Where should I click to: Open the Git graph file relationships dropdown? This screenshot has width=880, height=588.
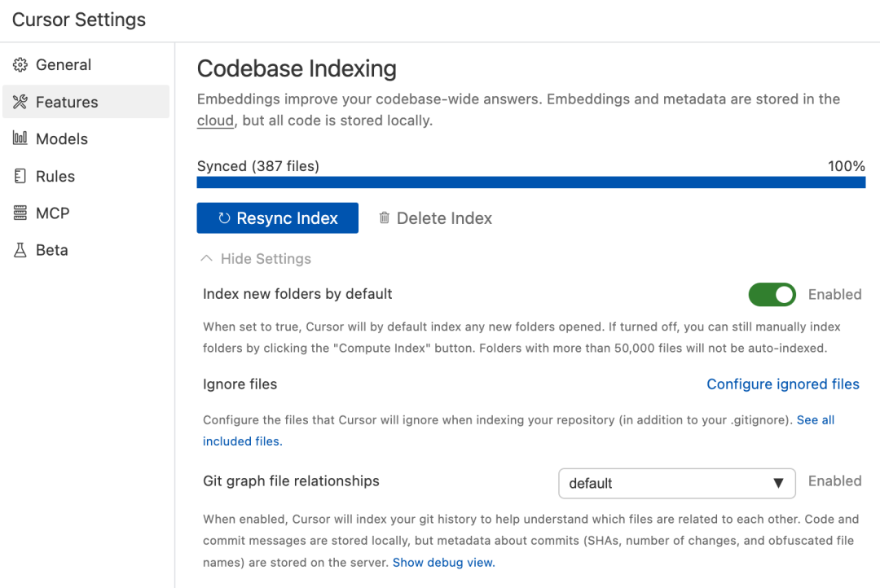point(676,483)
